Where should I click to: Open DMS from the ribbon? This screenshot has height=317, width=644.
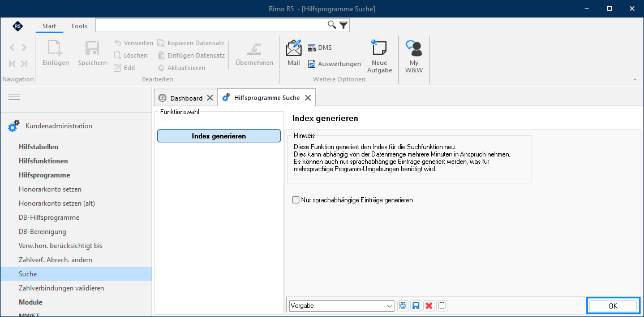tap(320, 47)
